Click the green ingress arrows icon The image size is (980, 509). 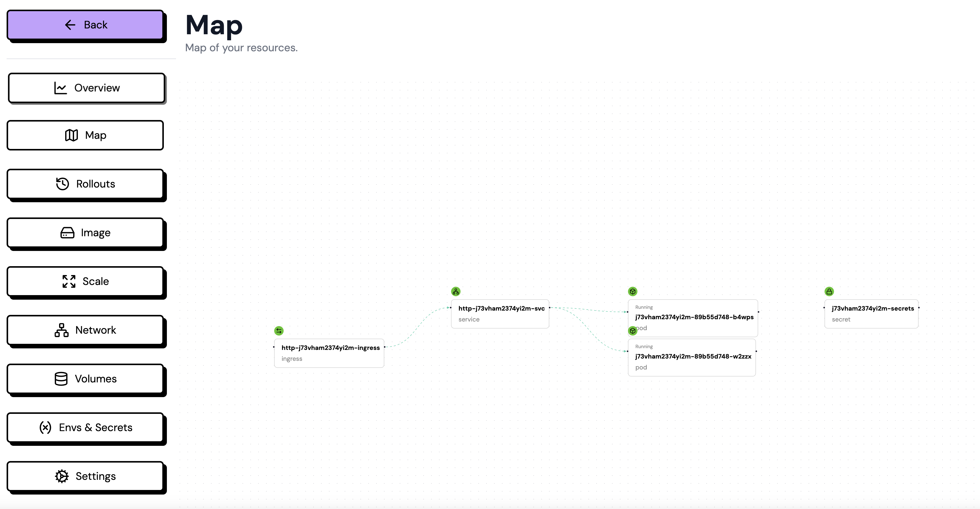pyautogui.click(x=279, y=330)
